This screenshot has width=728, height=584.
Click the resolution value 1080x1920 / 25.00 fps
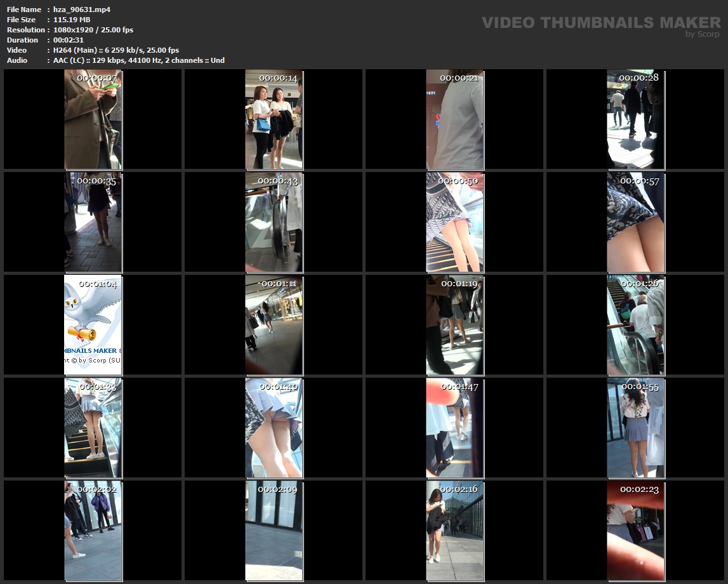point(93,30)
